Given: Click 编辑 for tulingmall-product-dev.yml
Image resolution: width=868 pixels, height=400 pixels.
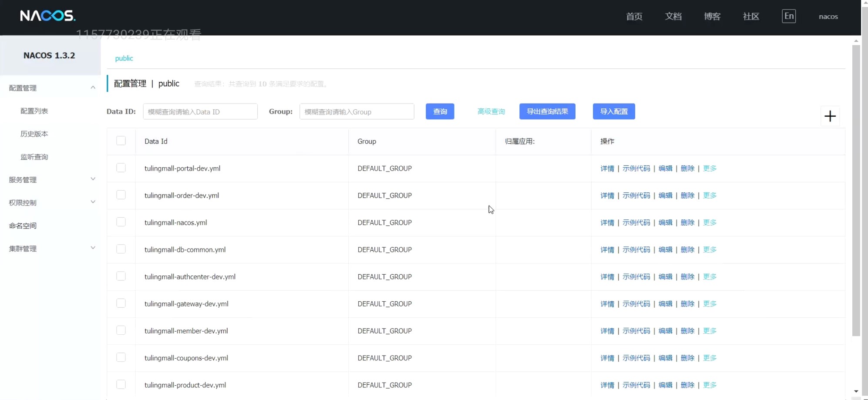Looking at the screenshot, I should click(x=665, y=385).
